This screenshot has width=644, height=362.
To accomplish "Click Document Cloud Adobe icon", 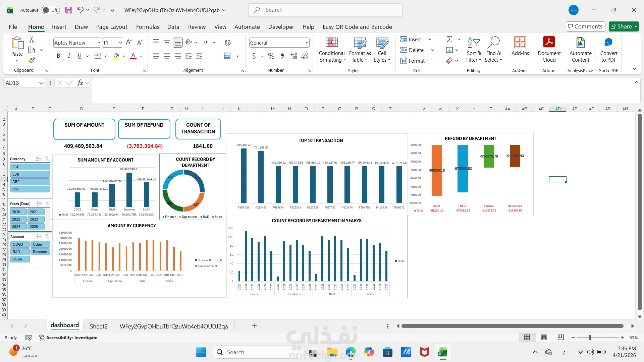I will tap(549, 49).
